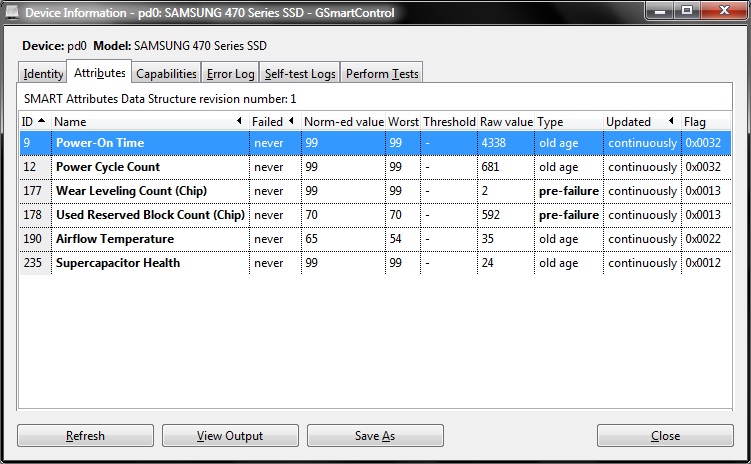This screenshot has height=464, width=751.
Task: Click the window's title bar app icon
Action: [11, 12]
